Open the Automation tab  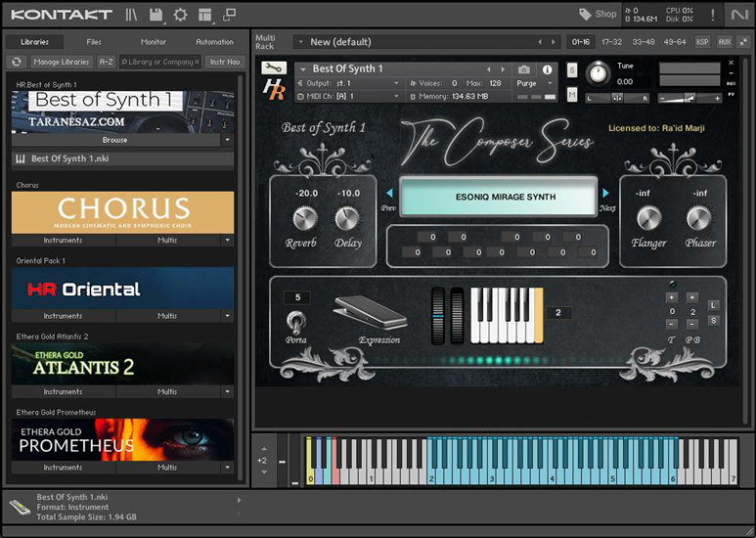pyautogui.click(x=214, y=42)
